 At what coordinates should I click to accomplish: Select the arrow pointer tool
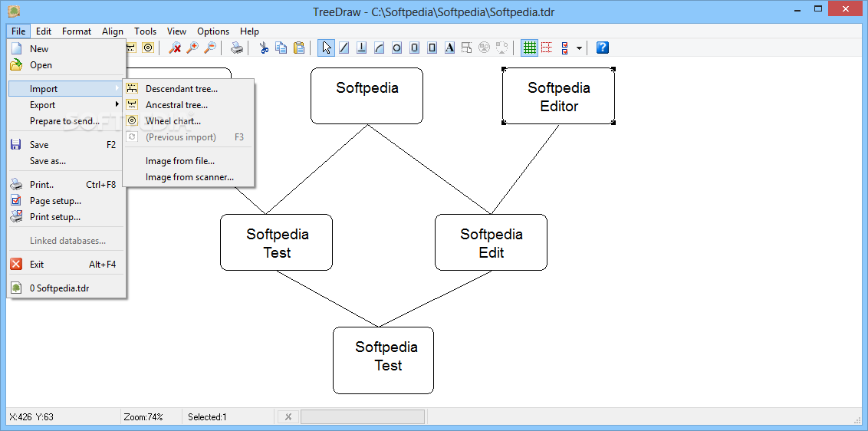pyautogui.click(x=327, y=48)
